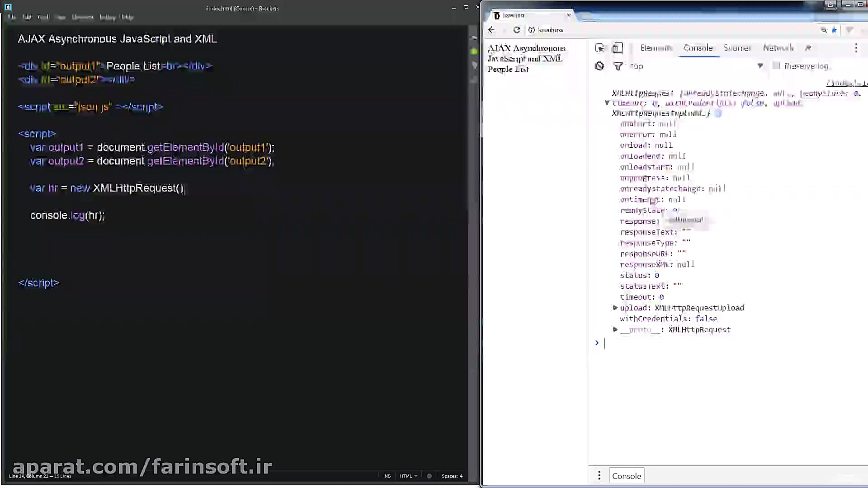Switch to the Network tab

778,48
